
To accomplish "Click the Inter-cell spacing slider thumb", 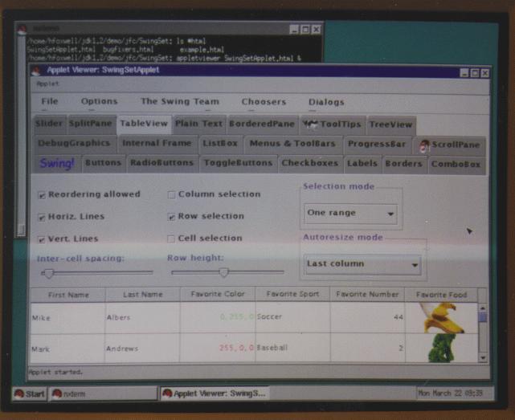I will coord(49,273).
